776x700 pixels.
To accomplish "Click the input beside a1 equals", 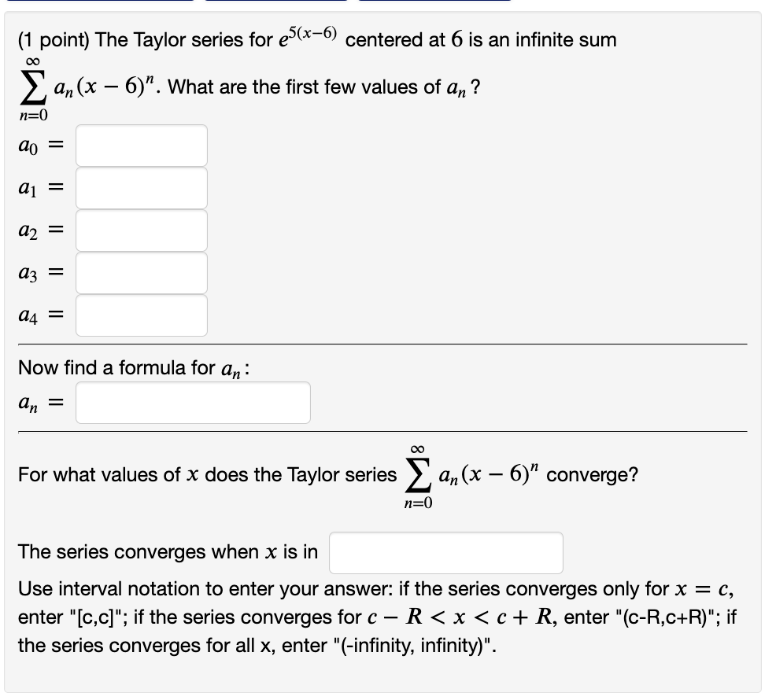I will 140,187.
